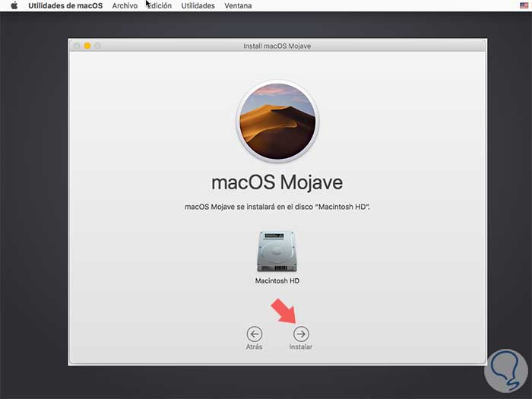
Task: Click the 'Macintosh HD' disk label
Action: click(x=277, y=280)
